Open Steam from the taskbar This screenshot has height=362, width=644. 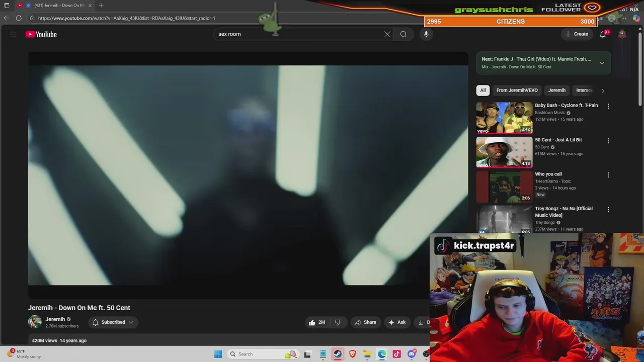(x=338, y=354)
